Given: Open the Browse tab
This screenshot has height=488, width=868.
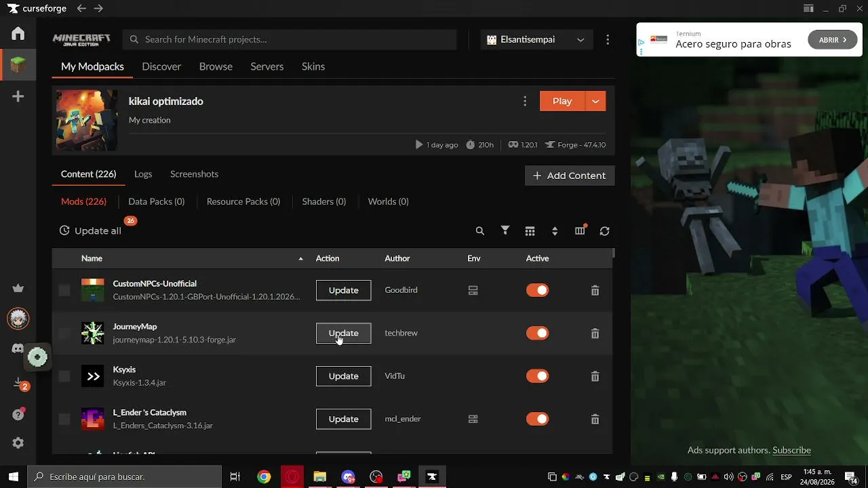Looking at the screenshot, I should pos(216,66).
